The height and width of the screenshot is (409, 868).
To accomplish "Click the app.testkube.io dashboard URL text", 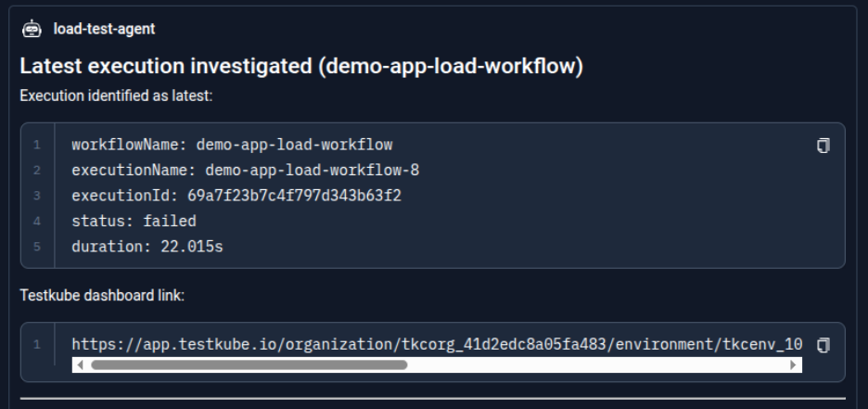I will (x=437, y=345).
